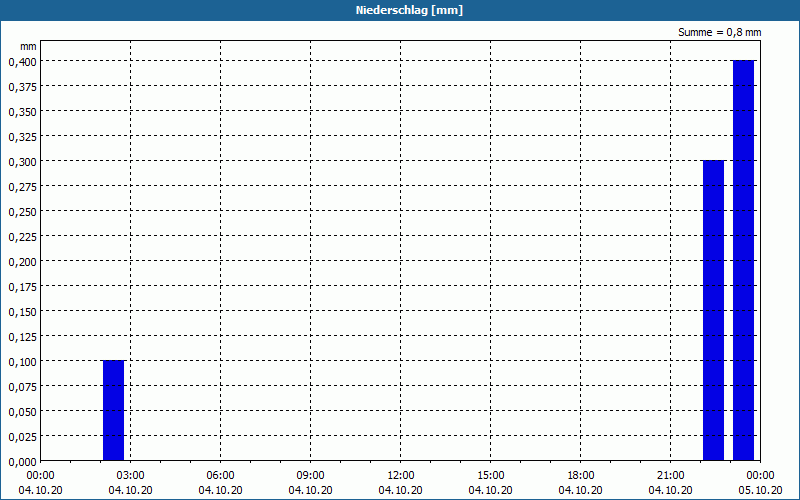Click the 0,175 y-axis label
Viewport: 800px width, 500px height.
22,287
